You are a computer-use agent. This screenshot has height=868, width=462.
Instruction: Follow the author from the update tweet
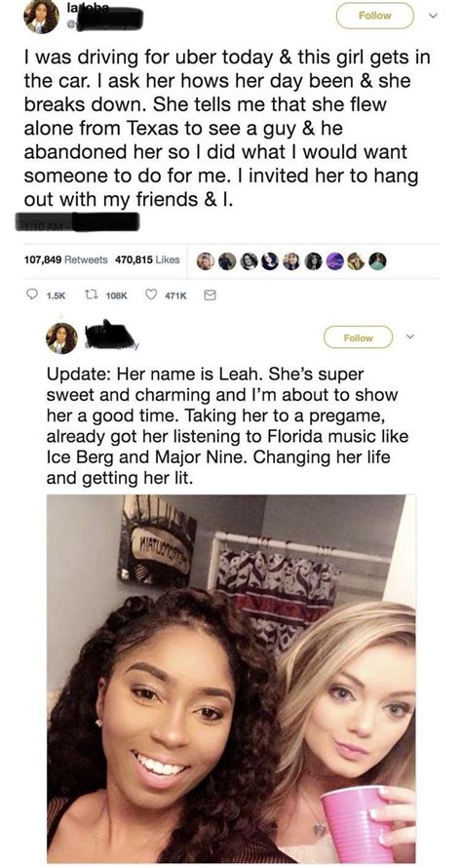[x=358, y=337]
